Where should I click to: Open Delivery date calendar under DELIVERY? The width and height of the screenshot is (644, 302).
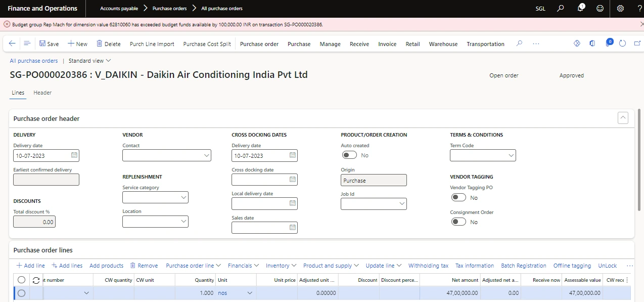pos(74,155)
